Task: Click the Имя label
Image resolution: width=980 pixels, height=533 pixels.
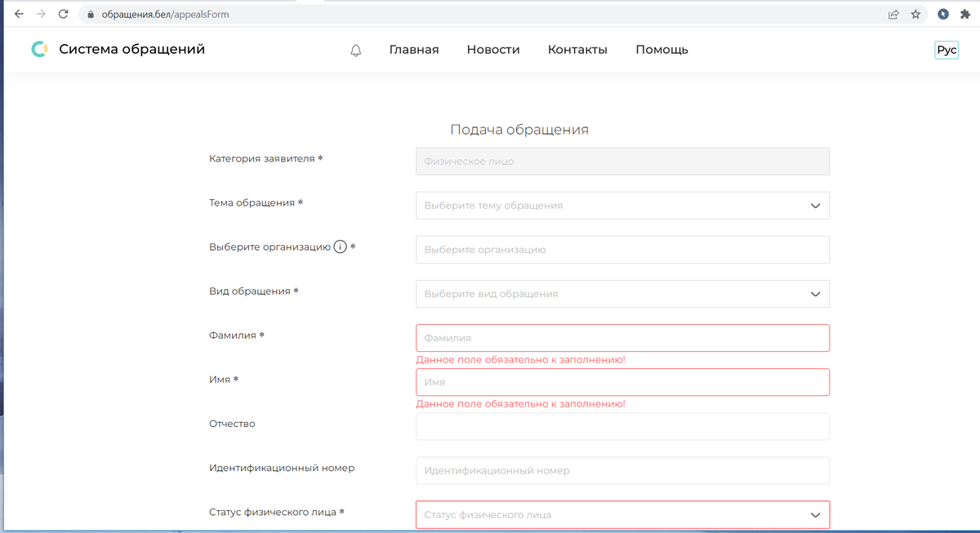Action: coord(224,380)
